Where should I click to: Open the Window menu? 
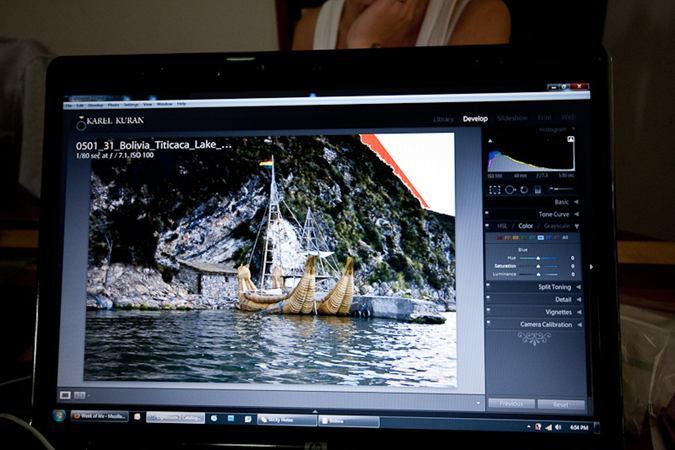[164, 104]
